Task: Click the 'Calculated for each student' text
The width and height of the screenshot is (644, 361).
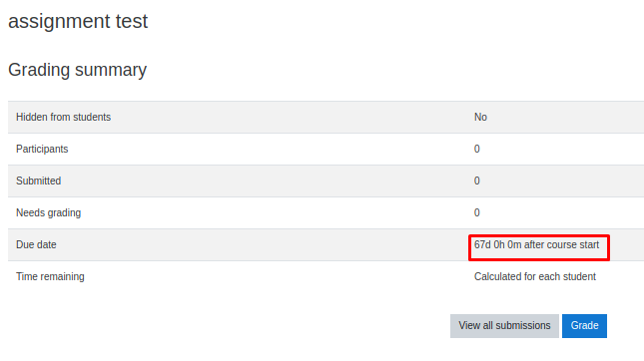Action: coord(535,277)
